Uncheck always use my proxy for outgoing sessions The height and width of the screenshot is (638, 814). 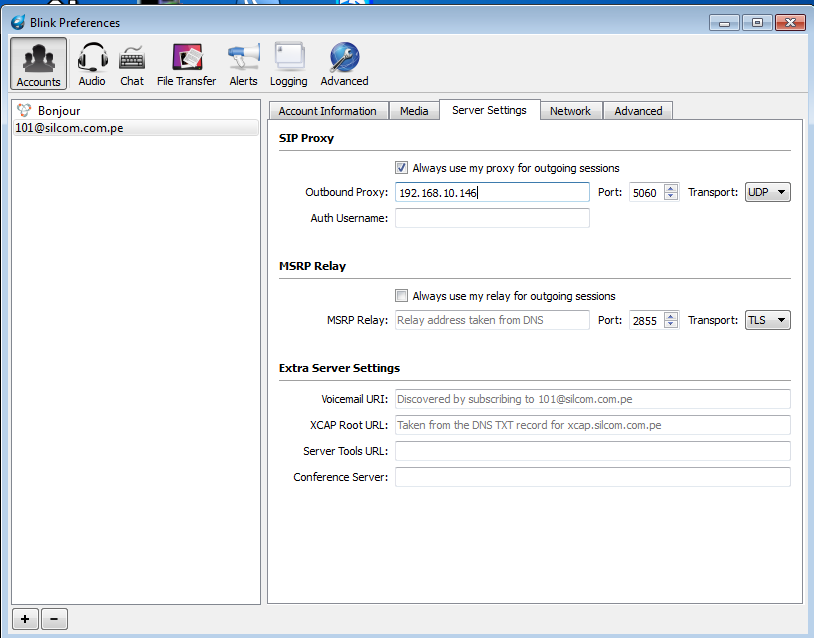402,168
